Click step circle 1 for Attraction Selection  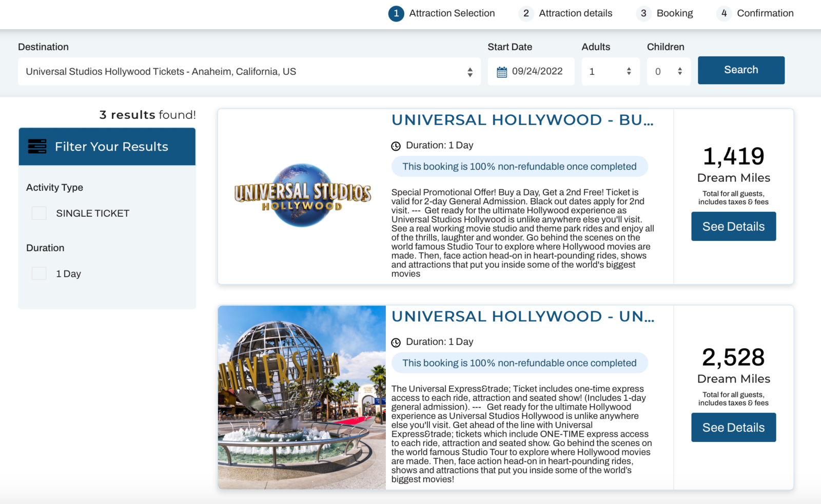coord(395,14)
